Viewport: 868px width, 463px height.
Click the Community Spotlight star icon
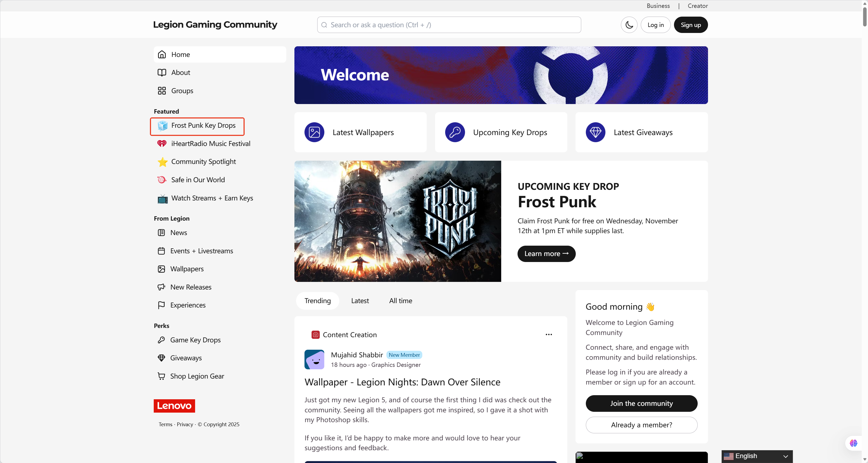coord(162,162)
